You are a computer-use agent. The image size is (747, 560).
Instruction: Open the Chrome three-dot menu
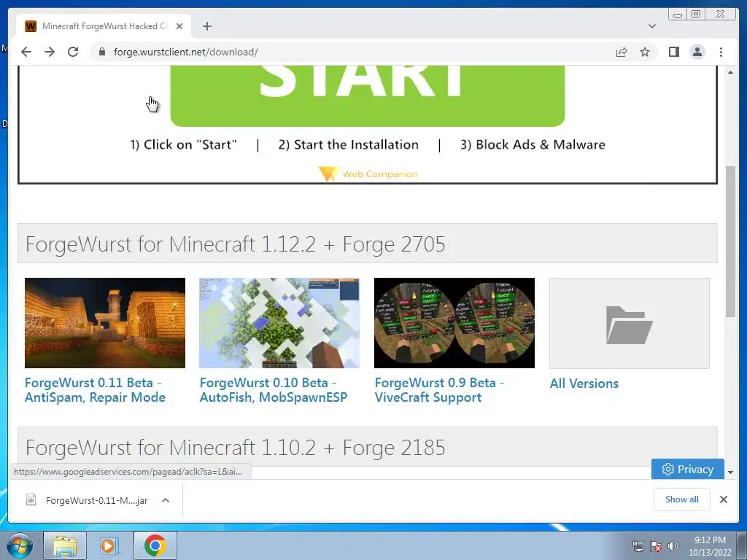pos(721,52)
